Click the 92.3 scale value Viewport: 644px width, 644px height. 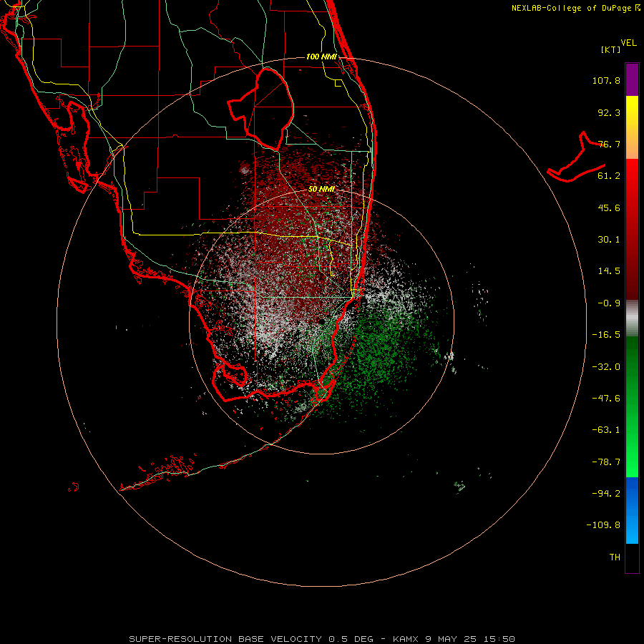609,112
